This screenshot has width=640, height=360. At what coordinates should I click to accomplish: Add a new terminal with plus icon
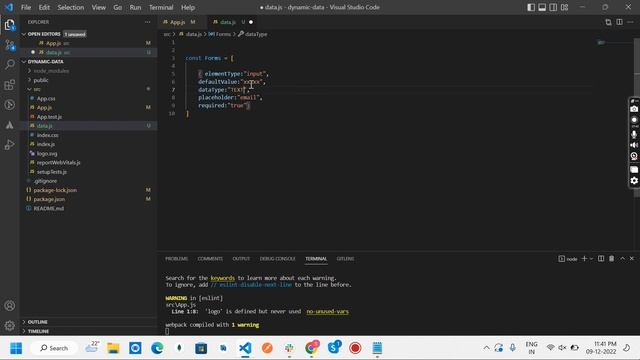[x=584, y=259]
